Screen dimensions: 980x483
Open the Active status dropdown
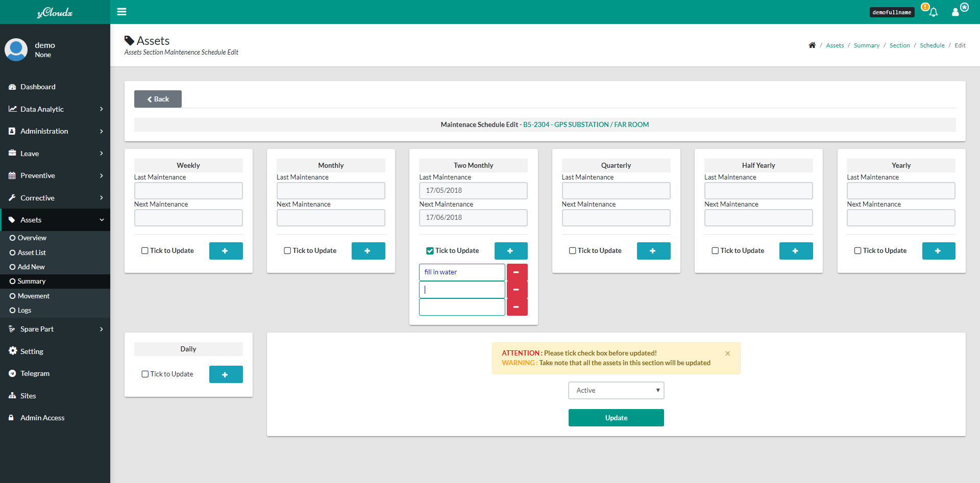pyautogui.click(x=616, y=391)
